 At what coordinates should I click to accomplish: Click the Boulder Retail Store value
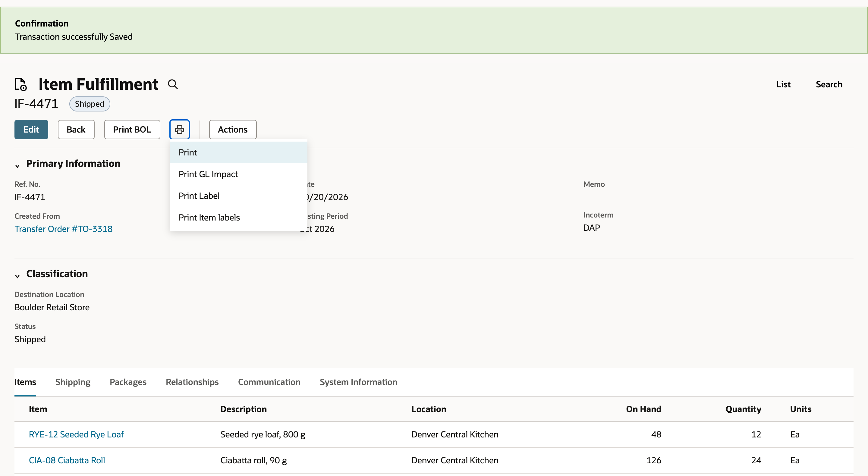pyautogui.click(x=52, y=307)
